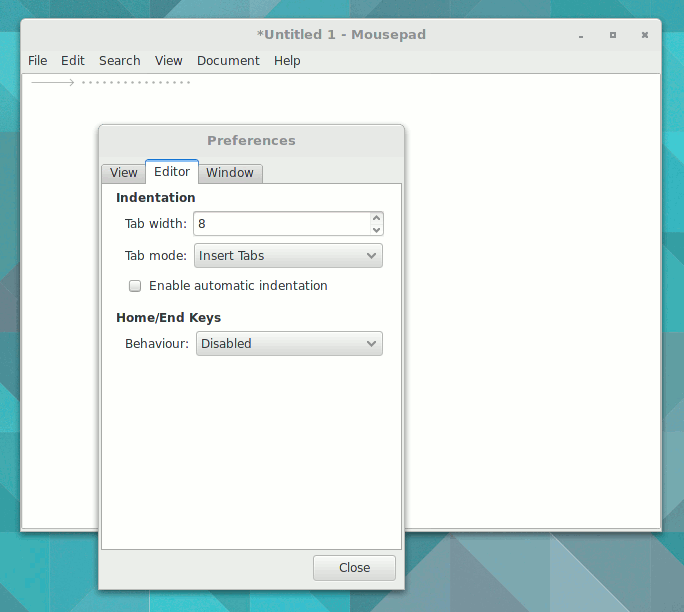
Task: Open the File menu
Action: (x=37, y=61)
